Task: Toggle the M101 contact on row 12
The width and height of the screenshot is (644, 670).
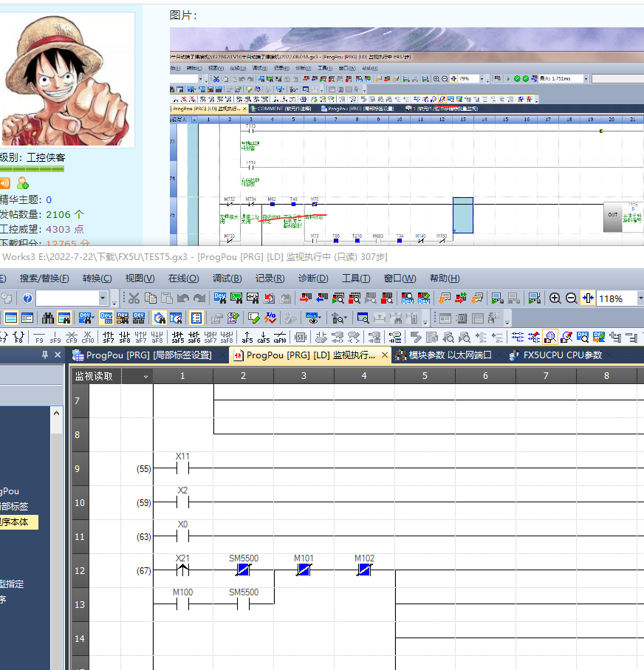Action: coord(304,570)
